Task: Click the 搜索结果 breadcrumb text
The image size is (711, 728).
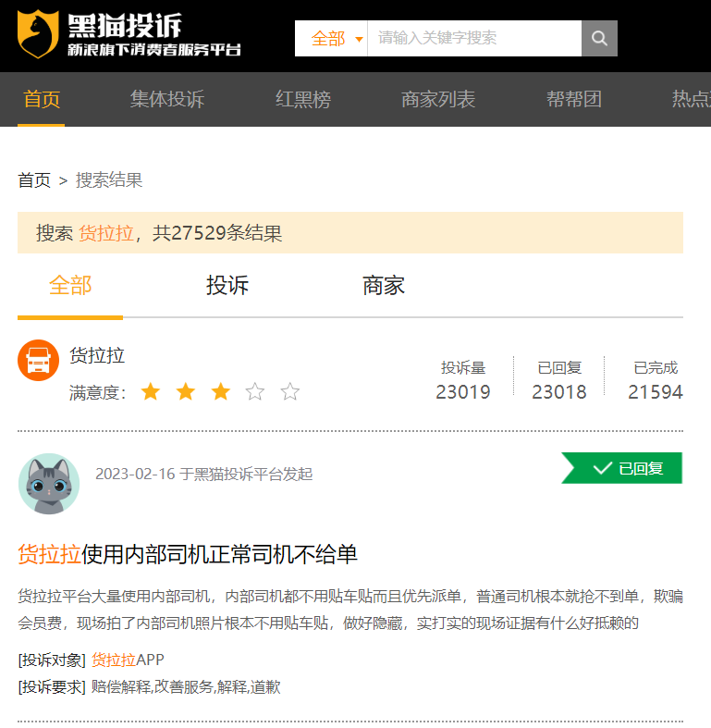Action: pyautogui.click(x=109, y=180)
